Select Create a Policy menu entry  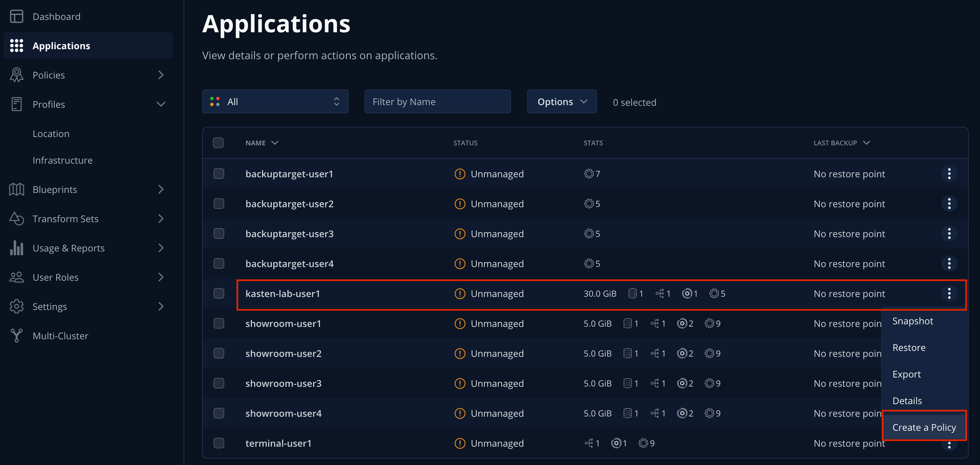[924, 428]
